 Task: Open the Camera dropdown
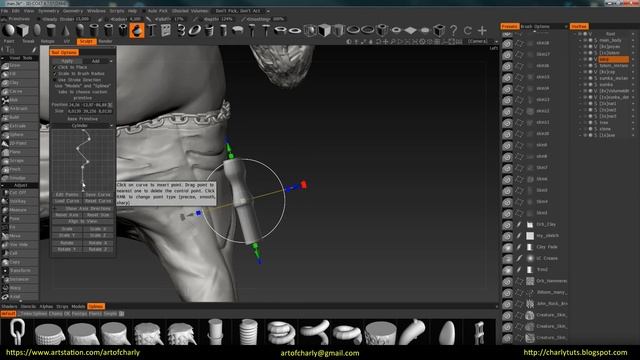[482, 41]
